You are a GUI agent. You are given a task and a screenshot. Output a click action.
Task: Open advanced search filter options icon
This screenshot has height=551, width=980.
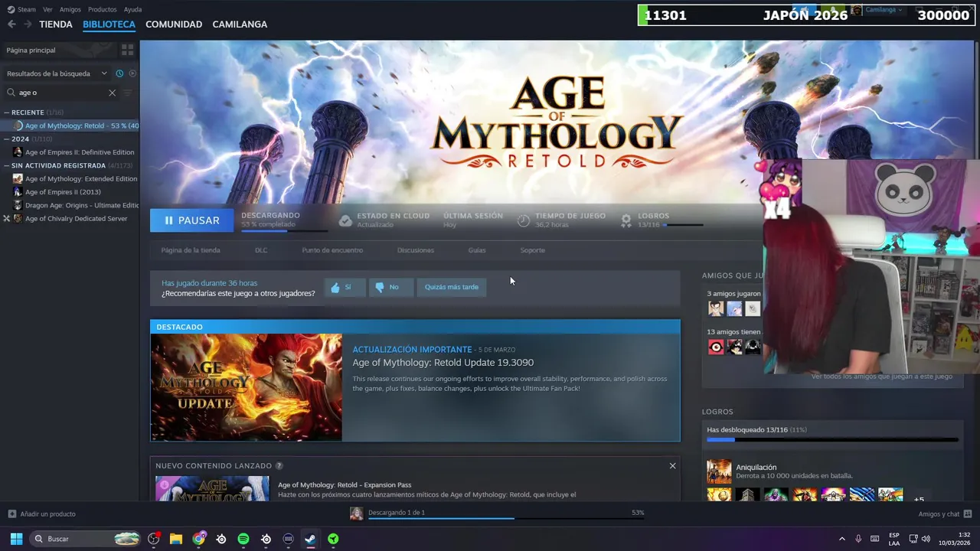[127, 93]
